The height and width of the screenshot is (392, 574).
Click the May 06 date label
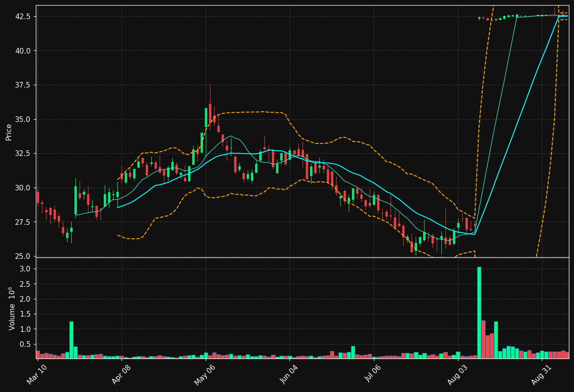click(205, 375)
